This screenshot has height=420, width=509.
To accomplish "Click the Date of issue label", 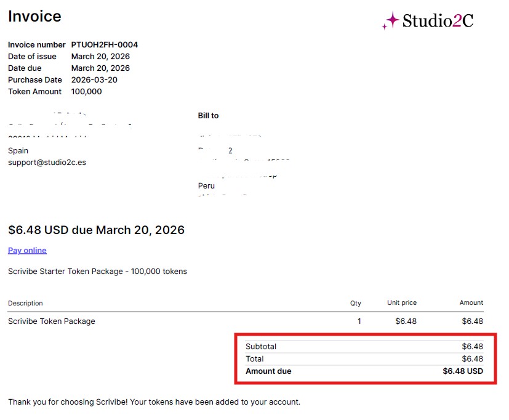I will (x=32, y=57).
